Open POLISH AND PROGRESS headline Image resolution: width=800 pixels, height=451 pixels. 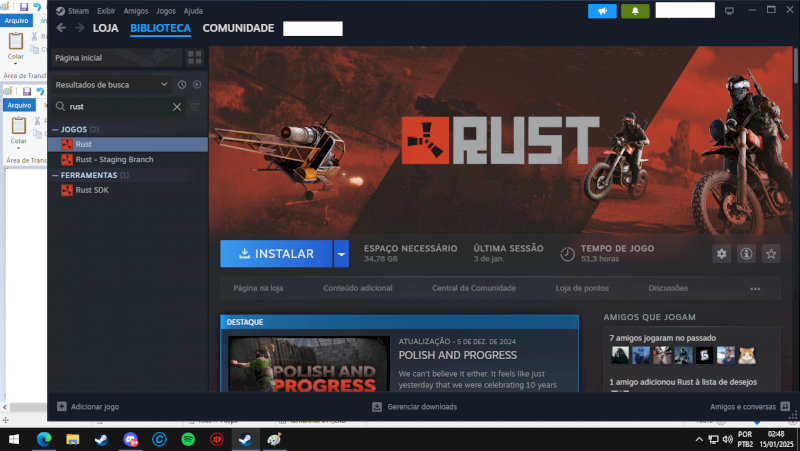tap(458, 355)
